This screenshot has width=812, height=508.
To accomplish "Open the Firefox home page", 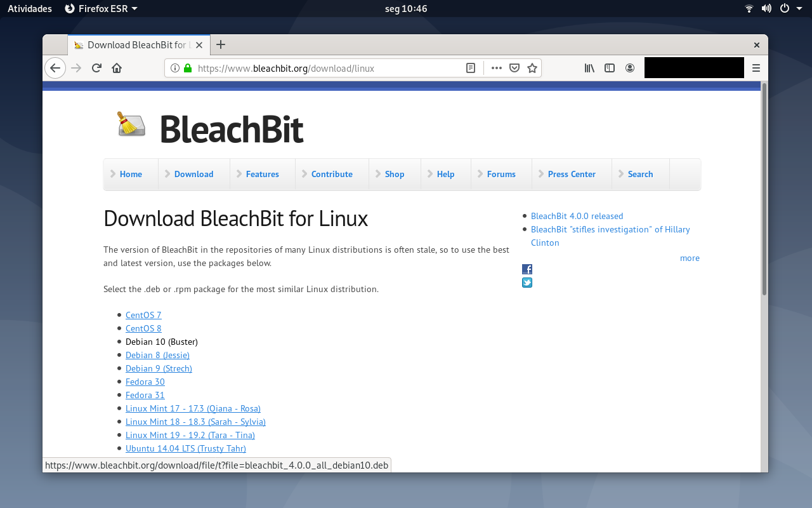I will coord(117,68).
